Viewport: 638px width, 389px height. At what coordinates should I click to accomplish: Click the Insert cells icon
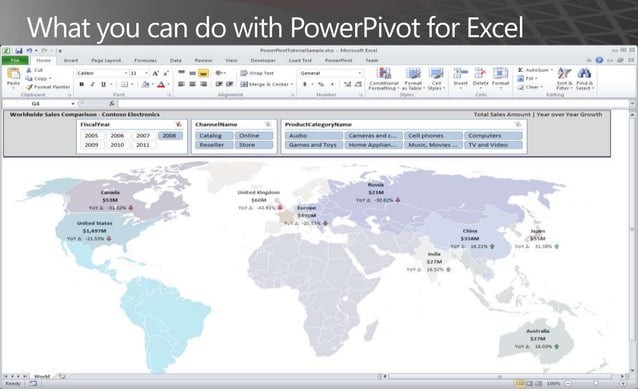460,74
